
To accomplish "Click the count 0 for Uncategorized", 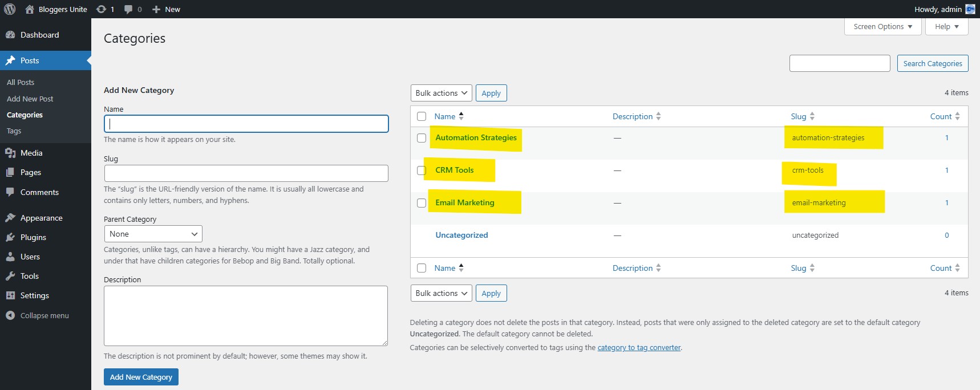I will click(947, 235).
